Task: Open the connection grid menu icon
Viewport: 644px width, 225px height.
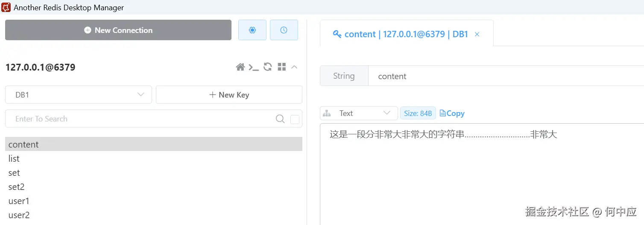Action: click(281, 67)
